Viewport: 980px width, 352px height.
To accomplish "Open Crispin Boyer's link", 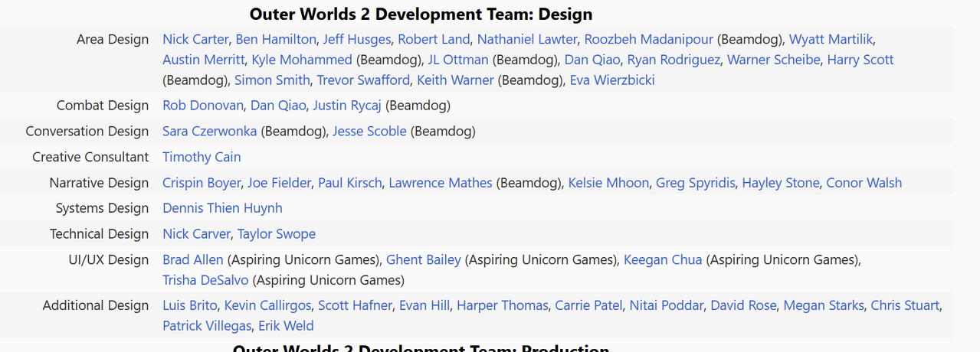I will (202, 183).
